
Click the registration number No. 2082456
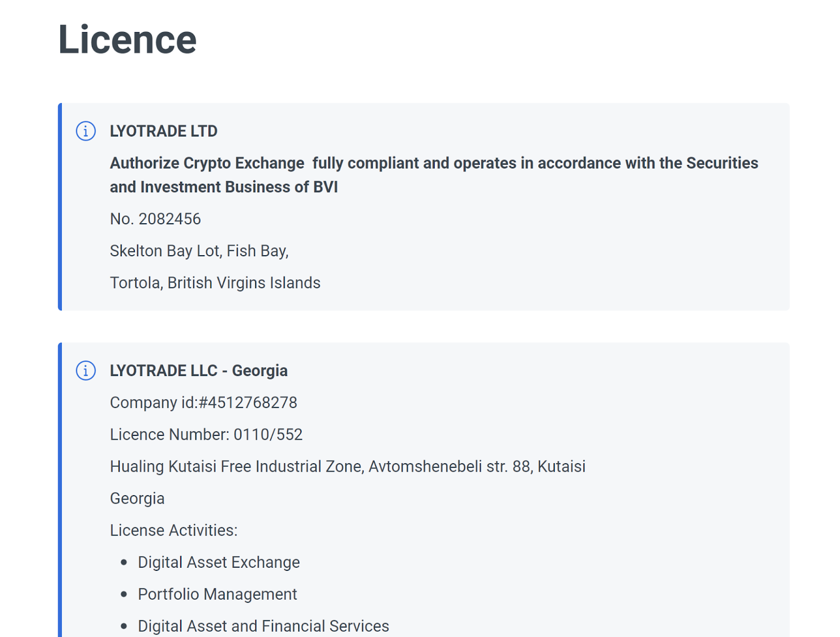click(155, 219)
